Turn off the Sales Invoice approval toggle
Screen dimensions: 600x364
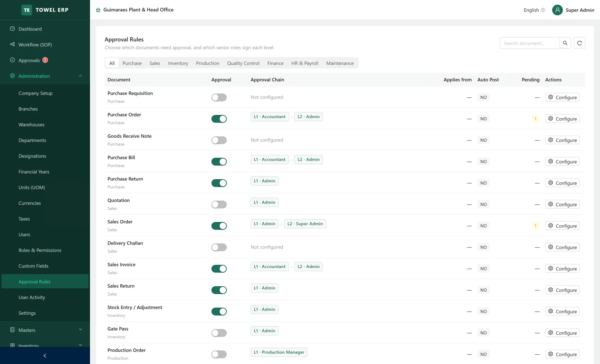(x=219, y=268)
